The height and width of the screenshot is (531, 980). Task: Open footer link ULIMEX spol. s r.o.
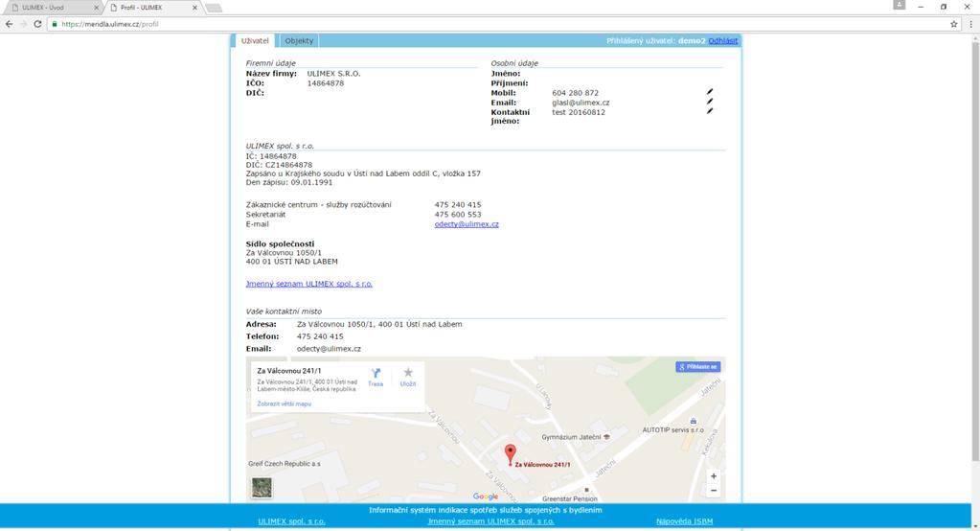[x=291, y=521]
